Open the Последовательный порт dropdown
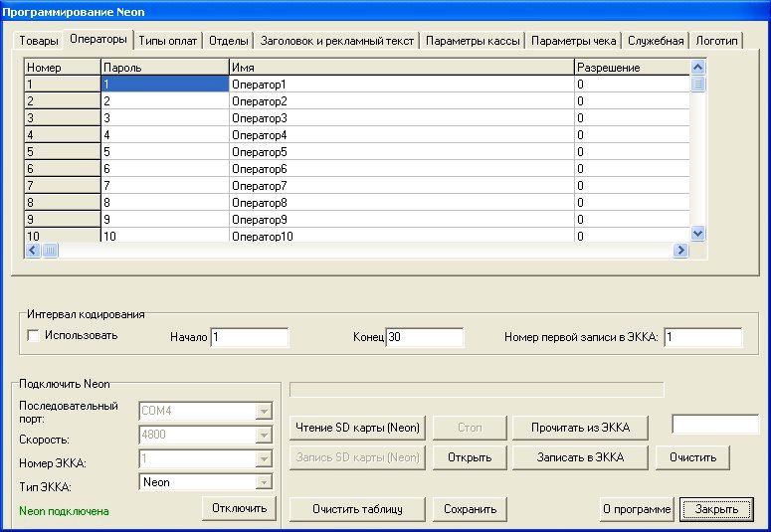The image size is (771, 532). point(264,411)
